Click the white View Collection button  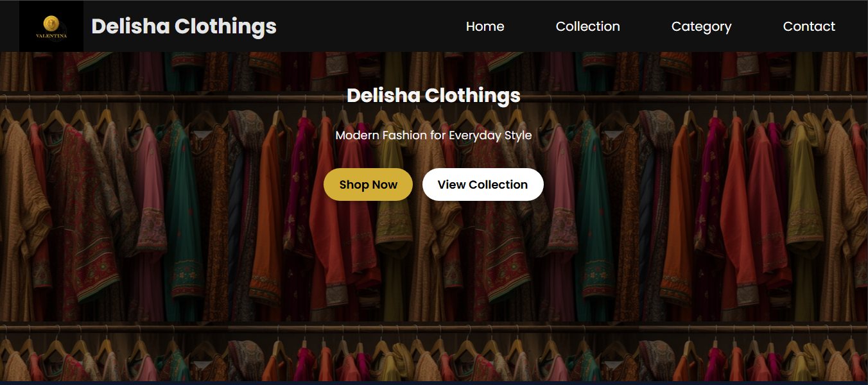pyautogui.click(x=483, y=185)
